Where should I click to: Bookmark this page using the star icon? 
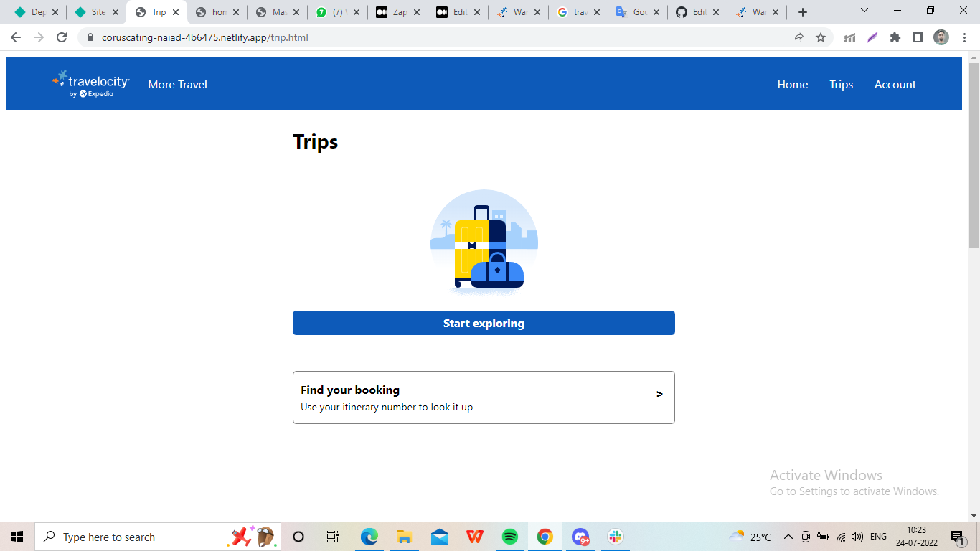pyautogui.click(x=821, y=37)
